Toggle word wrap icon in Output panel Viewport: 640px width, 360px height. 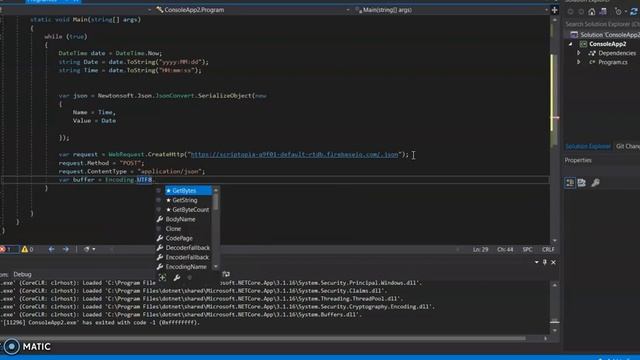pyautogui.click(x=226, y=274)
